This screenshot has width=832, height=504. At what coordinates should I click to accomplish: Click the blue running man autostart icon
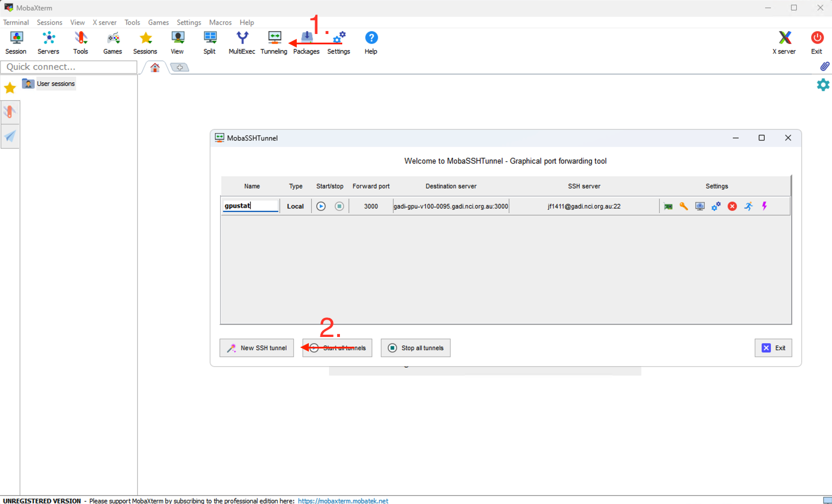point(748,206)
